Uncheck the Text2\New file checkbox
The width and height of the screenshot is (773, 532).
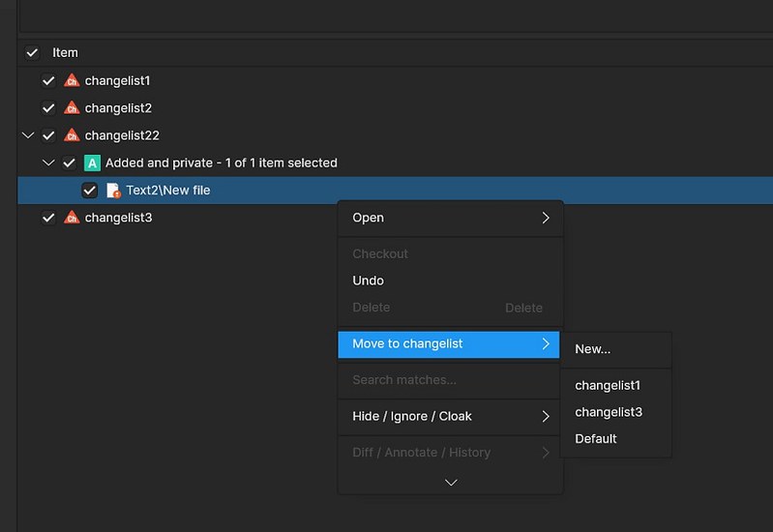(x=89, y=191)
